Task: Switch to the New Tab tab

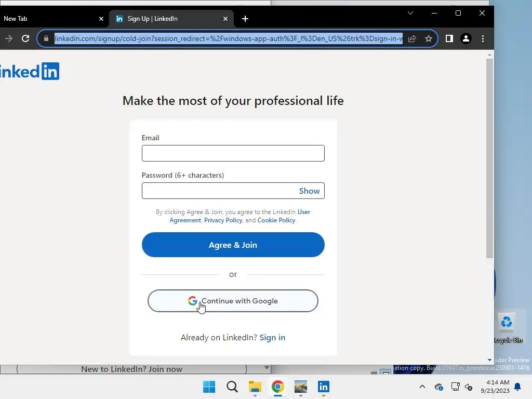Action: pyautogui.click(x=51, y=19)
